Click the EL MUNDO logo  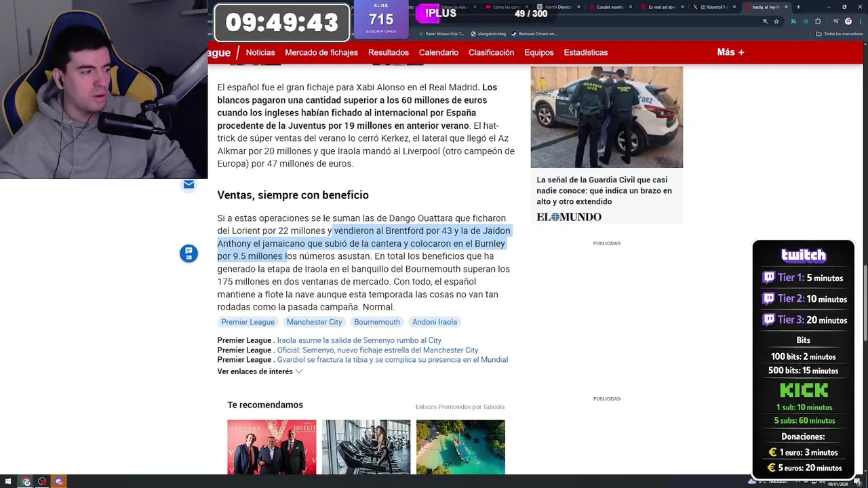point(569,217)
